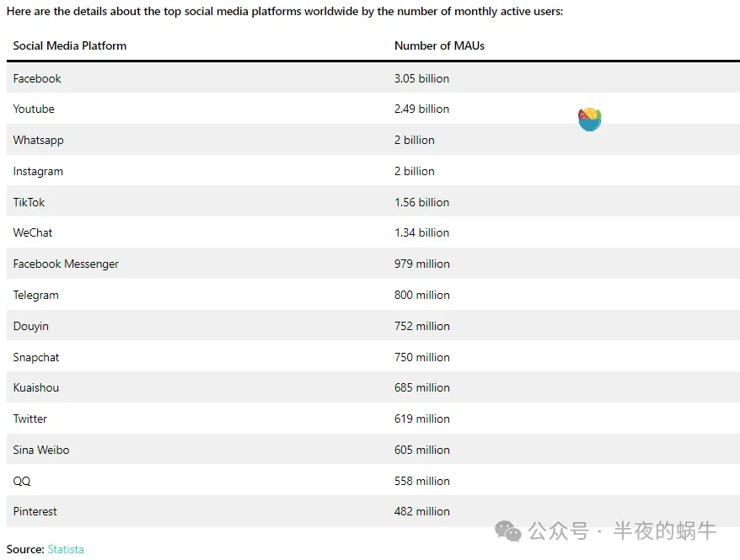Click the "TikTok" row name
Viewport: 740px width, 560px height.
coord(29,202)
